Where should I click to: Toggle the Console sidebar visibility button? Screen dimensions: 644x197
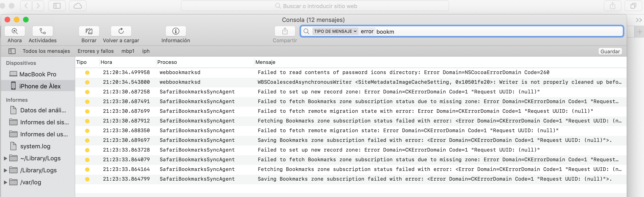pos(12,51)
